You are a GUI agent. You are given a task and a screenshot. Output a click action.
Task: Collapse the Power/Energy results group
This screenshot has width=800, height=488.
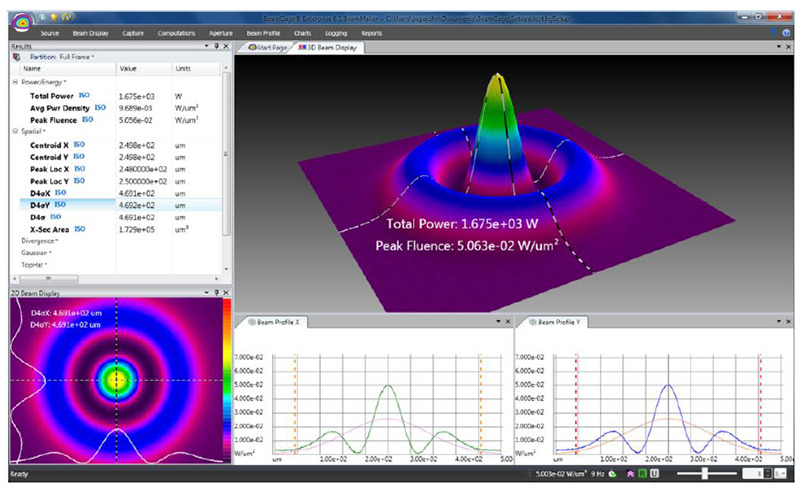point(15,82)
